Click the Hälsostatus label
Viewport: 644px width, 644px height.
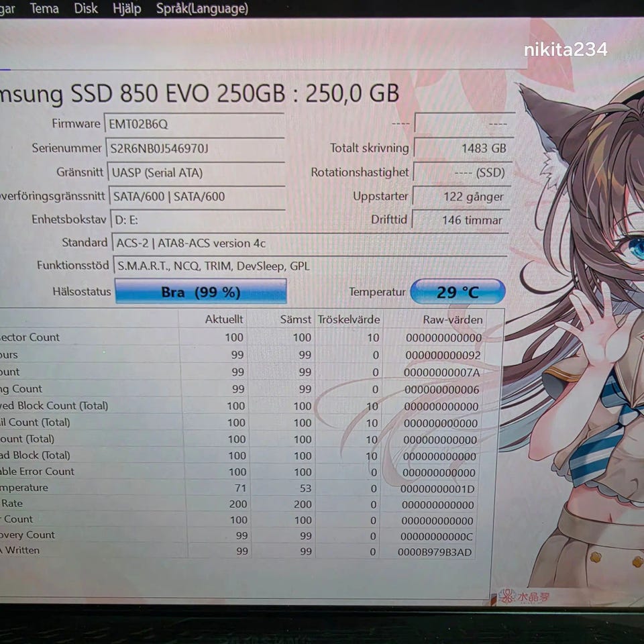(x=82, y=292)
